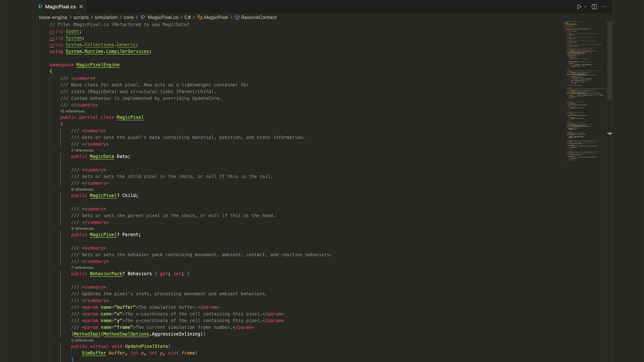The image size is (644, 362).
Task: Click the Run play icon
Action: tap(579, 7)
